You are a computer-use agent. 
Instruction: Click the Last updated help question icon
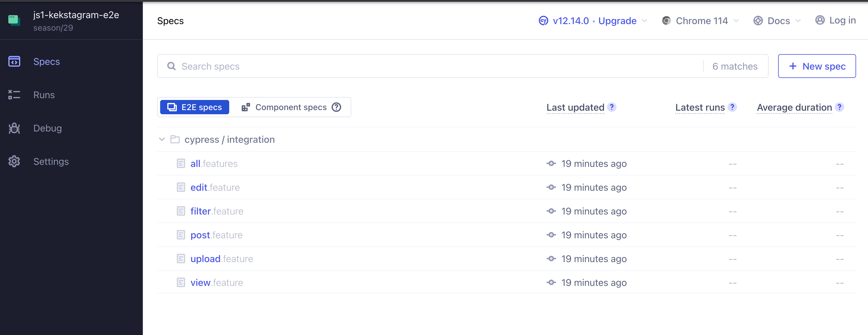pos(612,107)
